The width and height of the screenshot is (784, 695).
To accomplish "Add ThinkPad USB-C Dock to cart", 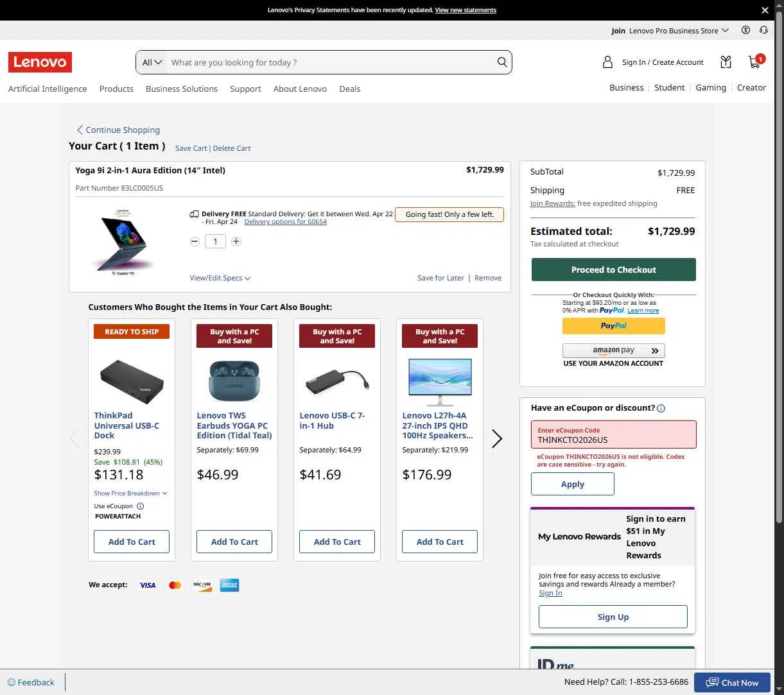I will pos(132,542).
